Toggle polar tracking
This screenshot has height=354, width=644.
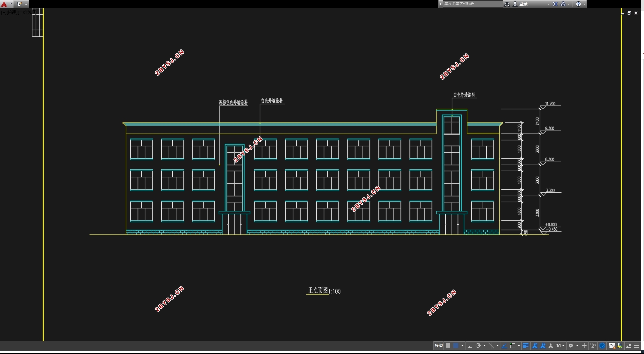(478, 346)
